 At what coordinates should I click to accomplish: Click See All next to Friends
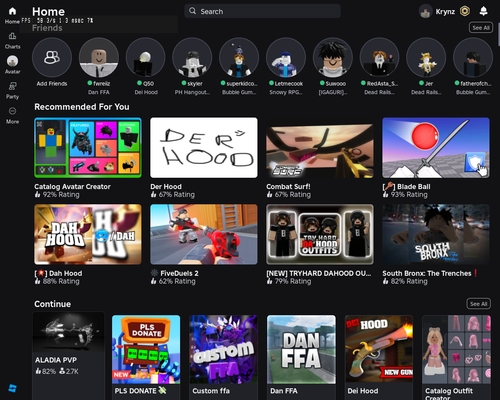(481, 28)
